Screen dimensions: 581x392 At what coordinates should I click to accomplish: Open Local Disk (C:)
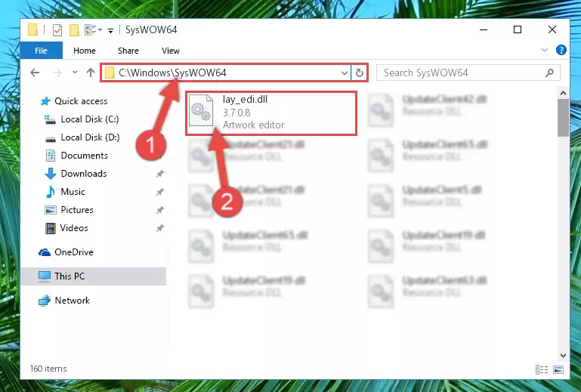[x=90, y=119]
